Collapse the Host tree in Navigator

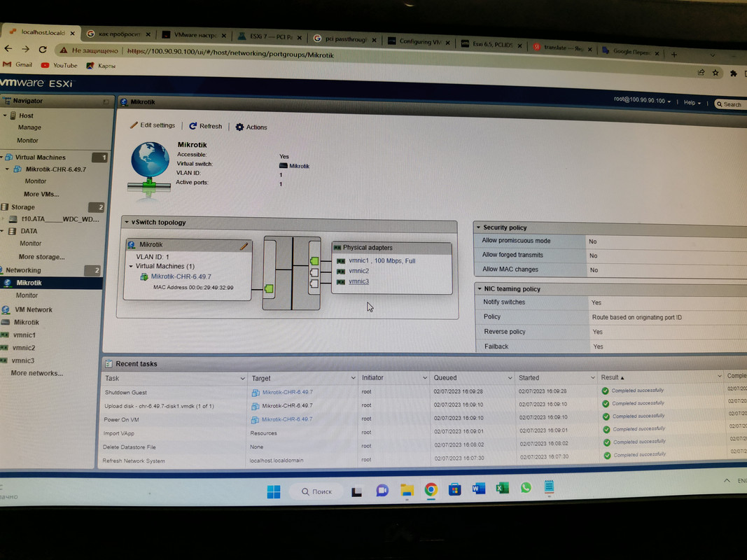[5, 115]
